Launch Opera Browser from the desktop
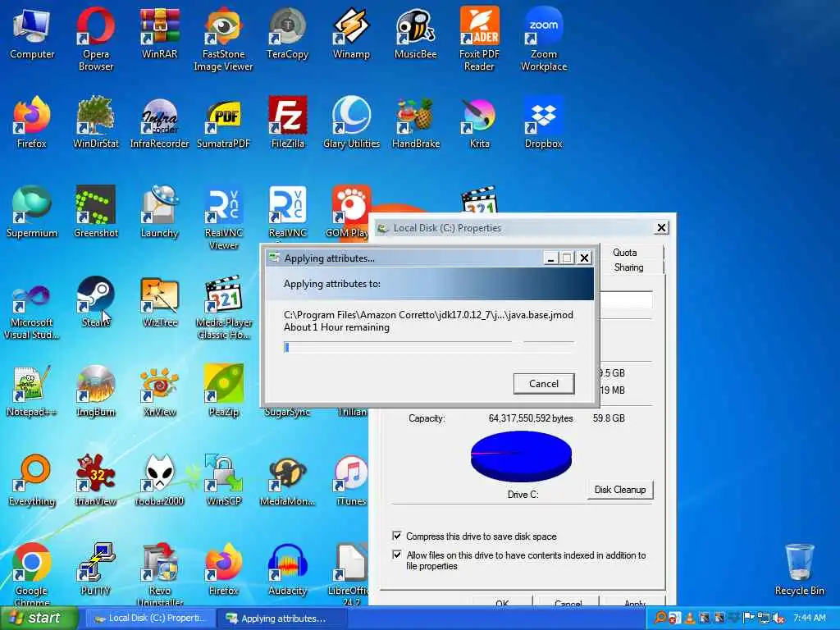The width and height of the screenshot is (840, 630). (x=96, y=39)
